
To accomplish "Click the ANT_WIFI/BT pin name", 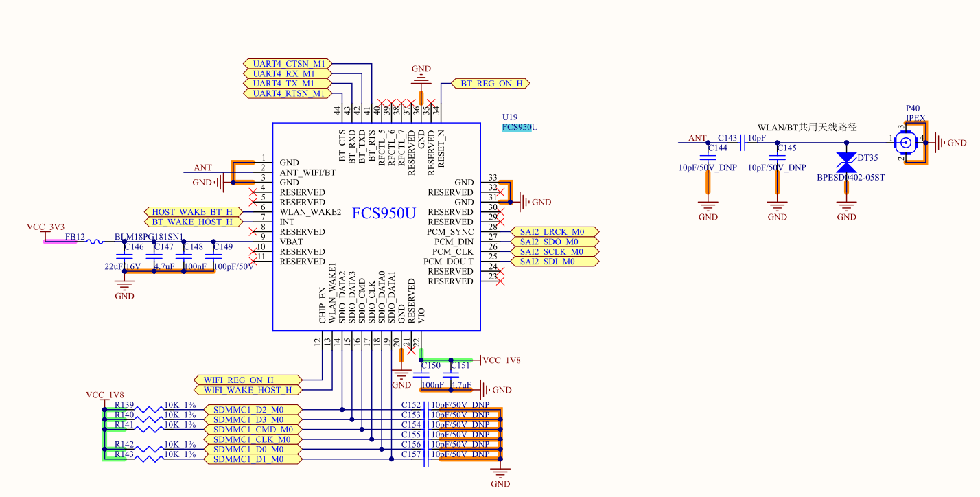I will coord(308,172).
